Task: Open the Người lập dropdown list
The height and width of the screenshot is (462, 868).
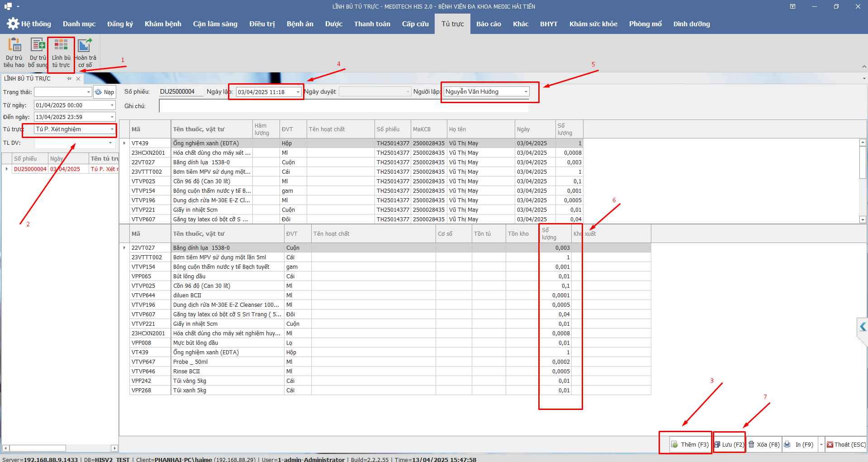Action: [526, 92]
